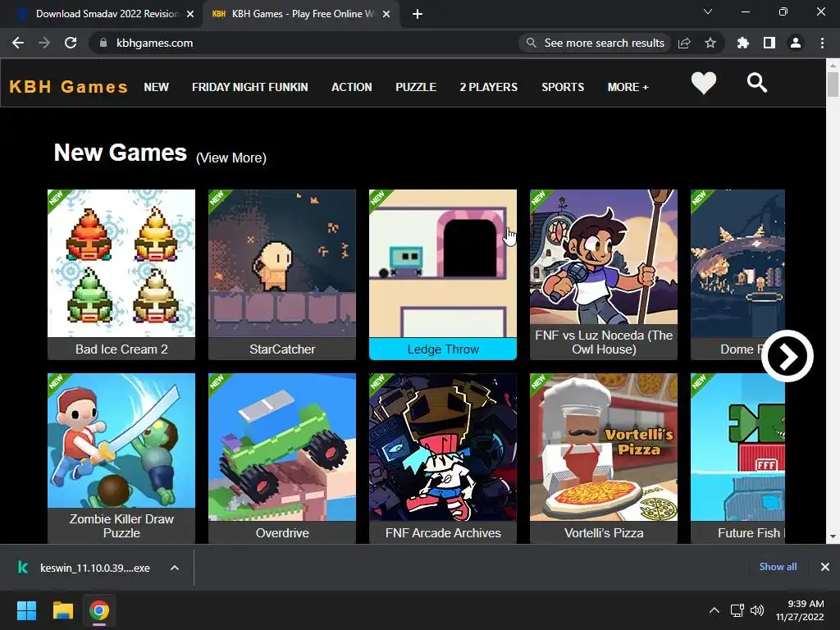Open the Vortelli's Pizza thumbnail
Viewport: 840px width, 630px height.
(604, 447)
